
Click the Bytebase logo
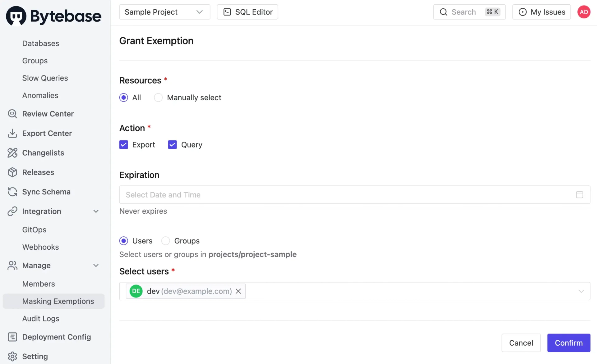click(53, 16)
